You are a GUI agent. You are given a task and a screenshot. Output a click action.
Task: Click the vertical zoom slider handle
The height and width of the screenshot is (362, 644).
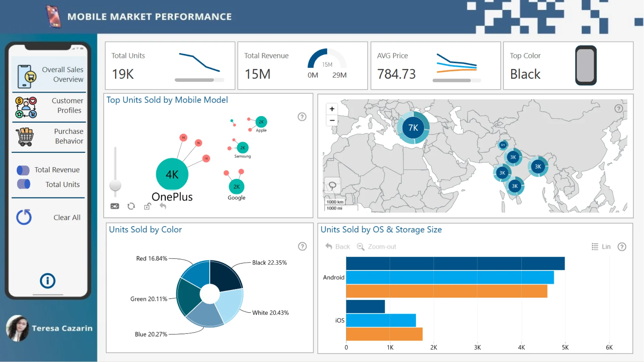[115, 185]
